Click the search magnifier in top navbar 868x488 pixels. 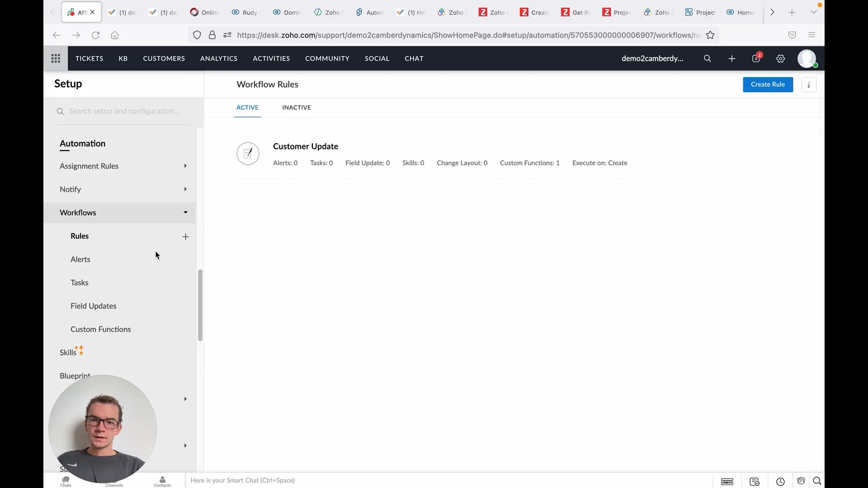(708, 58)
